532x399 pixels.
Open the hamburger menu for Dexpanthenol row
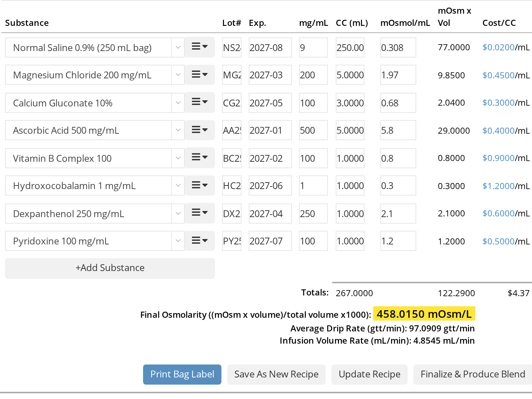[x=199, y=213]
